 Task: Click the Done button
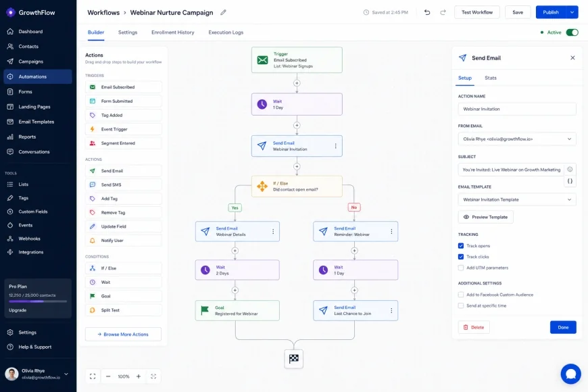(563, 328)
